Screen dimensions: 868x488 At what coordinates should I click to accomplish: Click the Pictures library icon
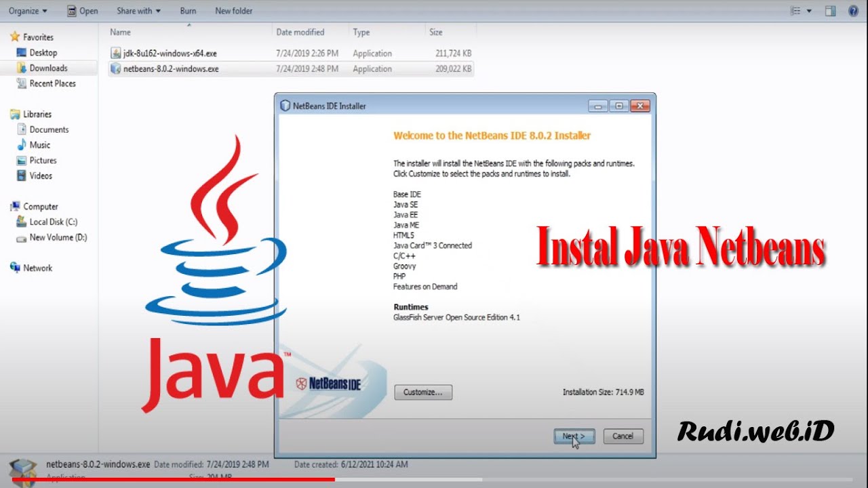[22, 161]
